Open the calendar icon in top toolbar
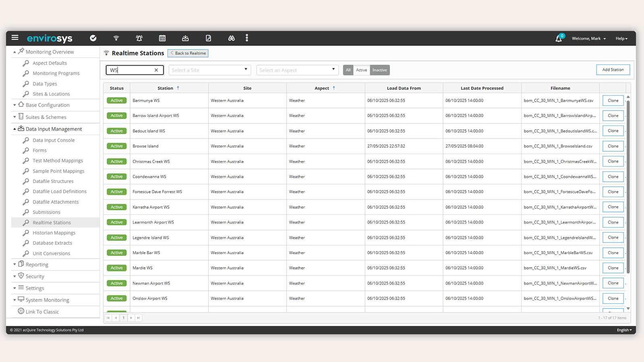This screenshot has width=644, height=362. point(162,38)
